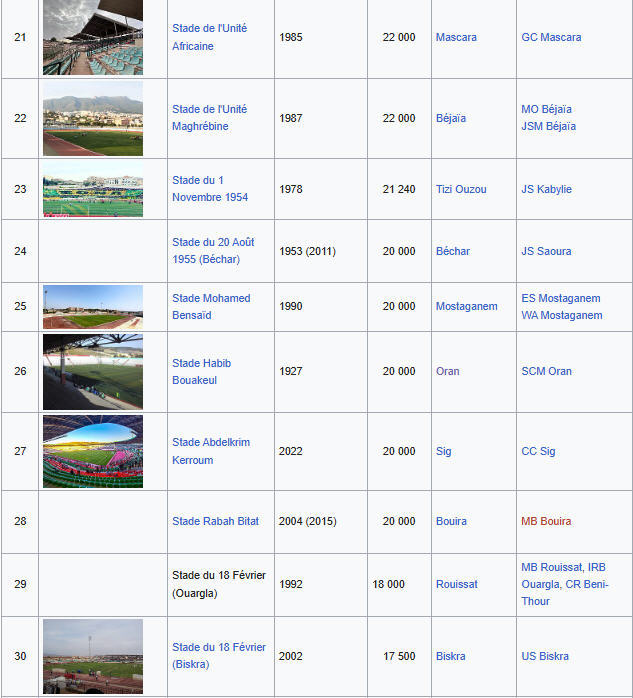Click the red MB Bouira link
The width and height of the screenshot is (633, 698).
click(x=546, y=521)
